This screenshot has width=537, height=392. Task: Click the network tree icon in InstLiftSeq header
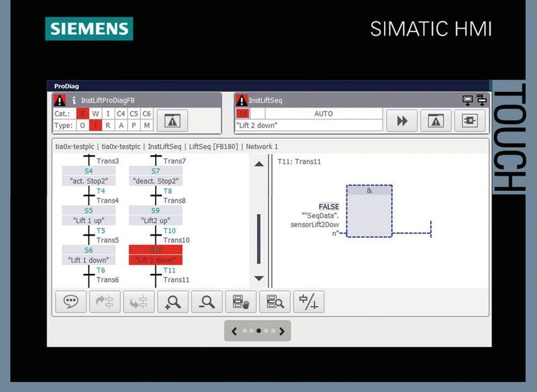pyautogui.click(x=481, y=100)
